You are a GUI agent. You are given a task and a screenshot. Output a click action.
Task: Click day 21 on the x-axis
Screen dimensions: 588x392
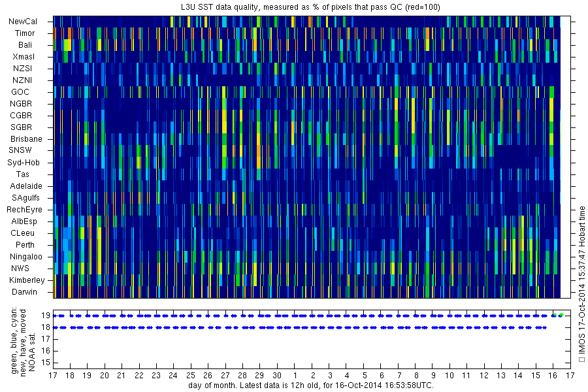click(121, 376)
